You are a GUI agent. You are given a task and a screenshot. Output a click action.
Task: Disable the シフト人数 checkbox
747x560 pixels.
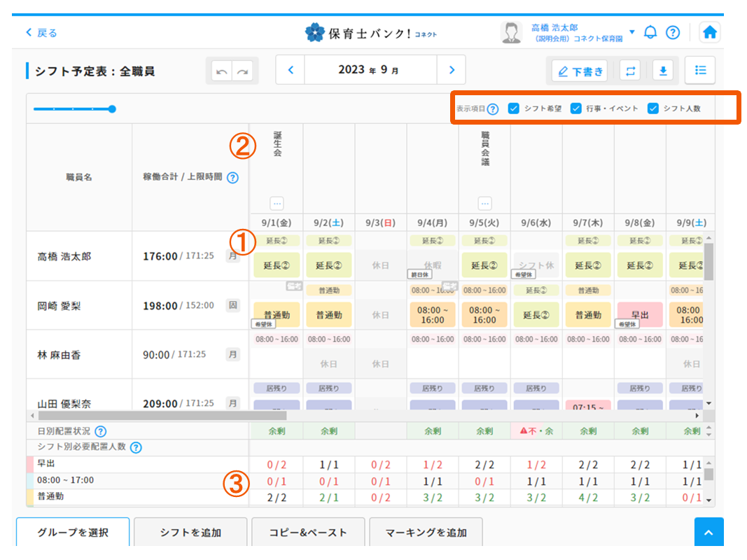click(x=653, y=108)
